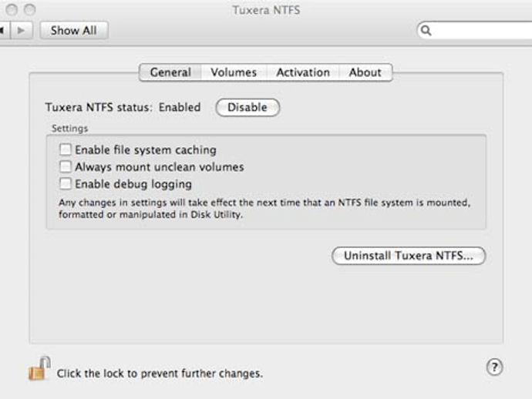
Task: Zoom the Tuxera NTFS preference window
Action: (x=30, y=10)
